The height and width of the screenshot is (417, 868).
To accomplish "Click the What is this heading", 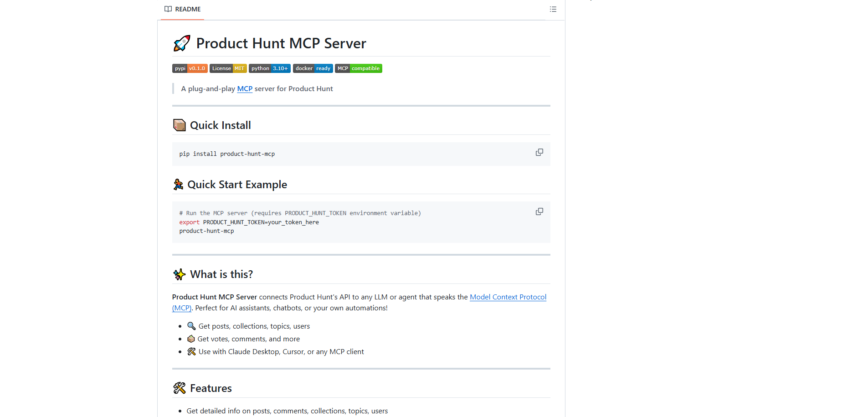I will tap(221, 274).
